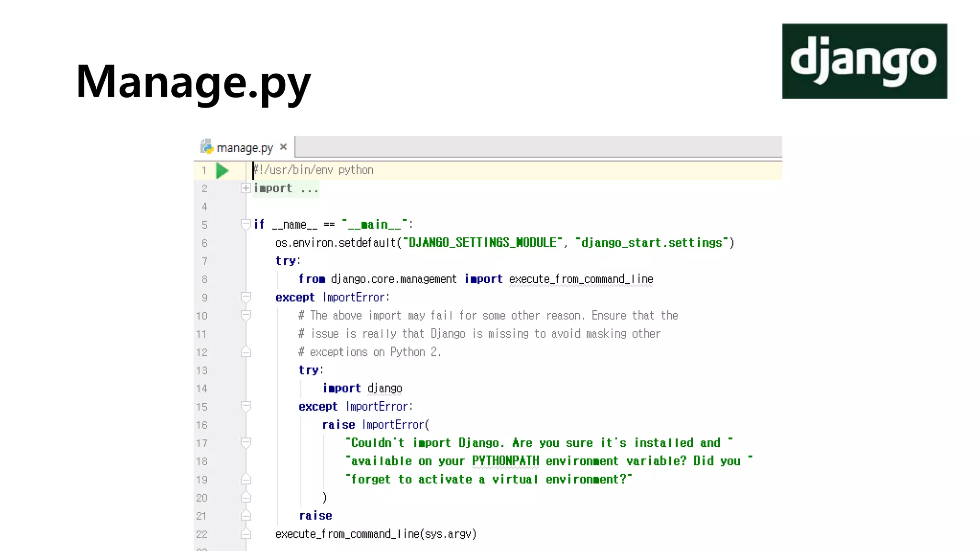Click django.core.management module name

pyautogui.click(x=393, y=279)
